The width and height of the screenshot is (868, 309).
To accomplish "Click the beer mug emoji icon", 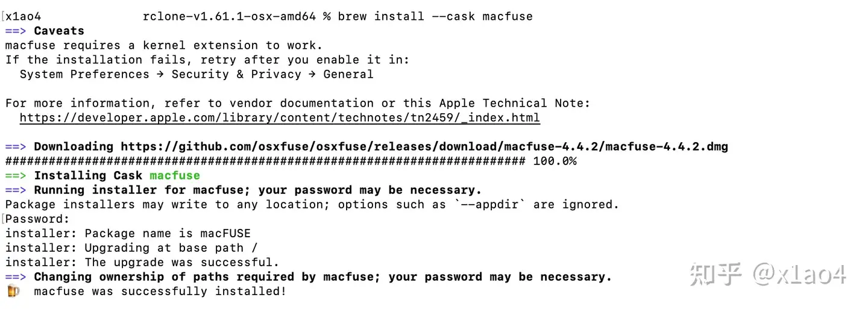I will pos(13,292).
